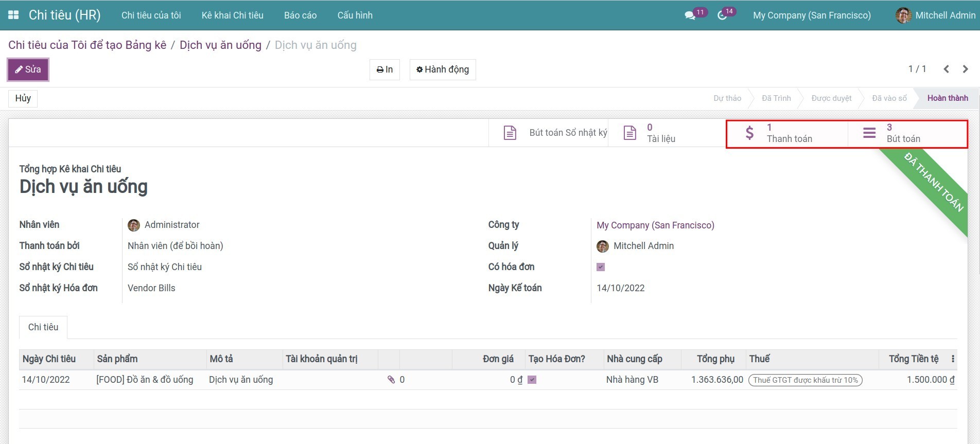Open the activities clock icon

pos(722,15)
